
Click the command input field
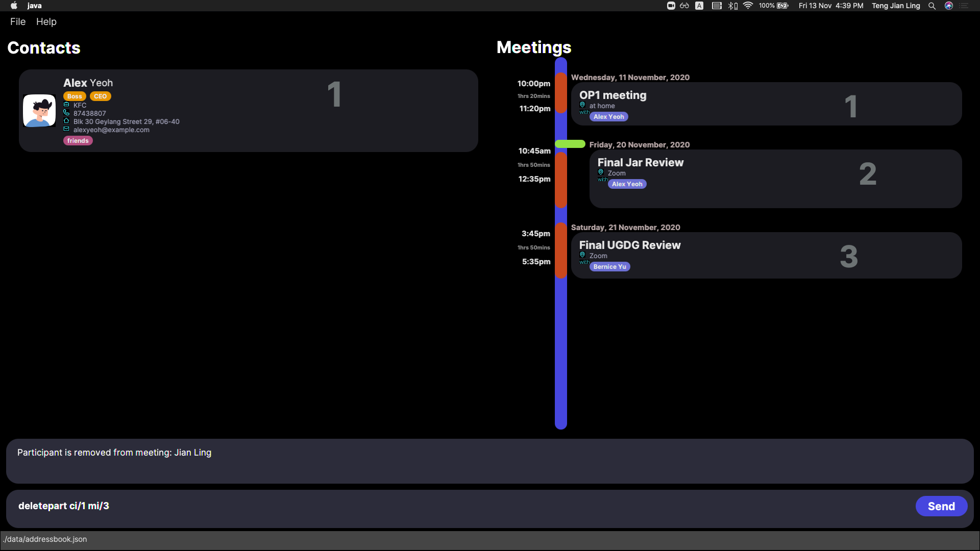459,506
